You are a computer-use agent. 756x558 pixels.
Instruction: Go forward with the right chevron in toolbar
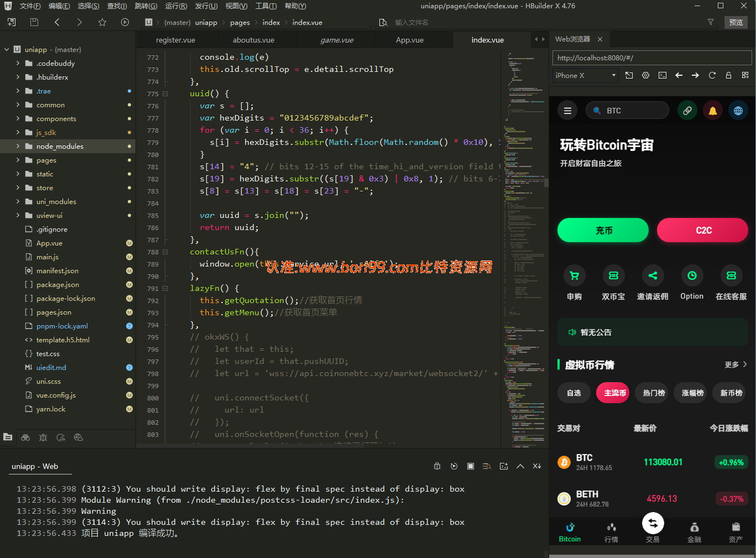[x=80, y=22]
